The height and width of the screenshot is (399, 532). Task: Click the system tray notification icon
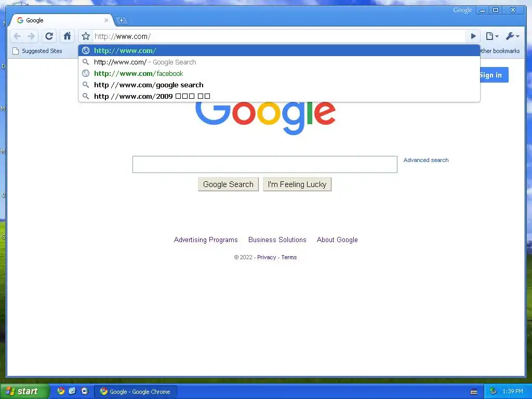coord(493,392)
